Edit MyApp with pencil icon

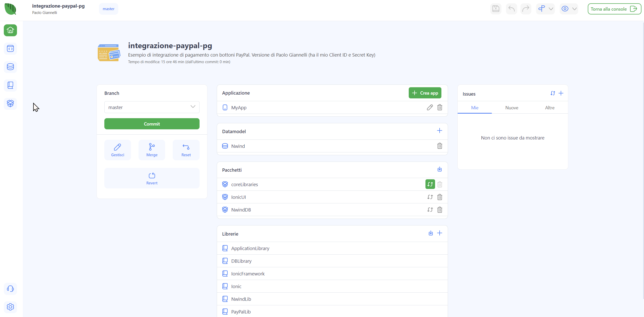[x=430, y=108]
